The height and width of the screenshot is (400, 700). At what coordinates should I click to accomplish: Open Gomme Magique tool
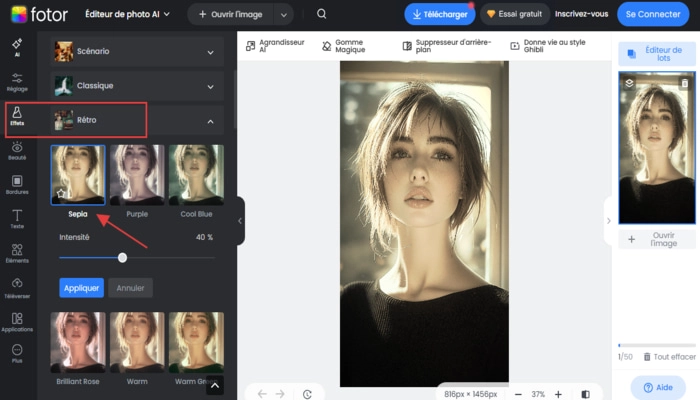[344, 46]
